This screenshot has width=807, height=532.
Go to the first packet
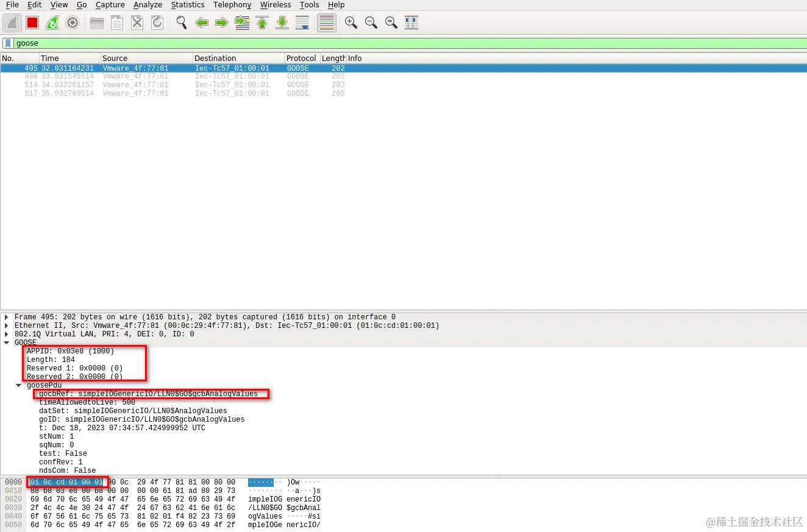click(x=261, y=23)
